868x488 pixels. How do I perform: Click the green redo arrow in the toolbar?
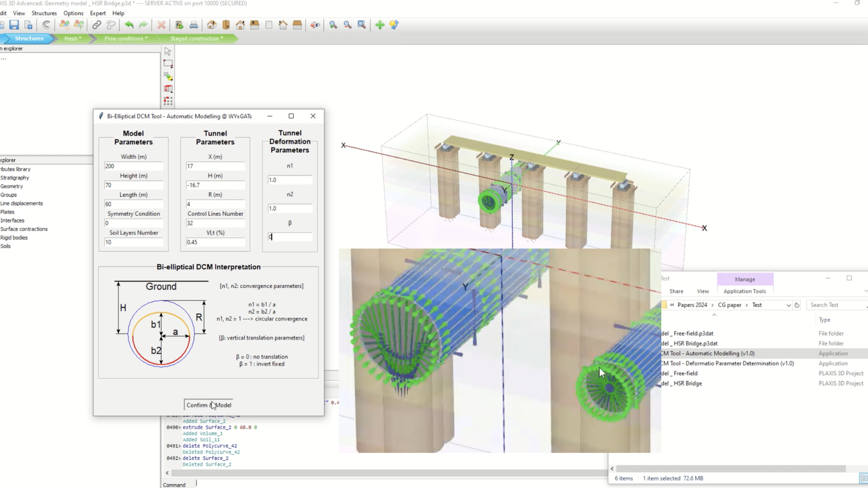click(x=143, y=25)
